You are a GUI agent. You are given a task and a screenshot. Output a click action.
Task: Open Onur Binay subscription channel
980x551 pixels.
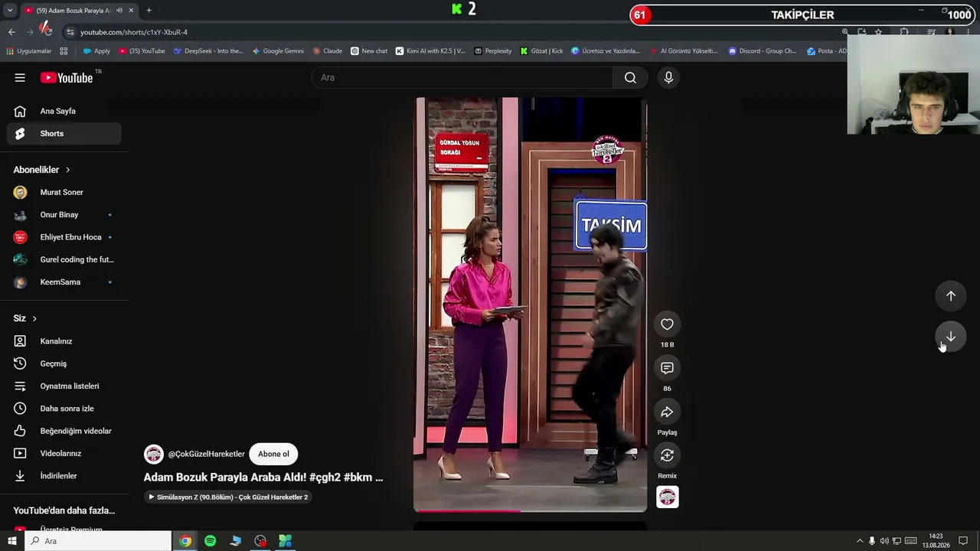click(64, 214)
